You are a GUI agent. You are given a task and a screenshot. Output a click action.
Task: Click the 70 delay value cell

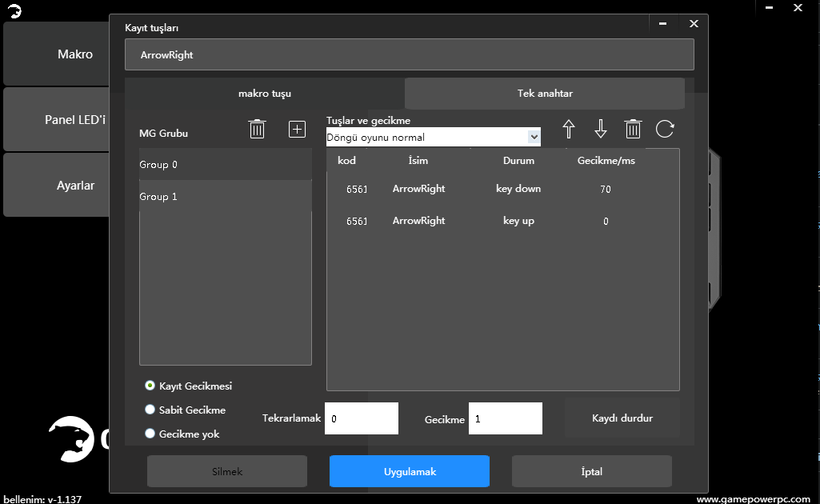(x=606, y=190)
